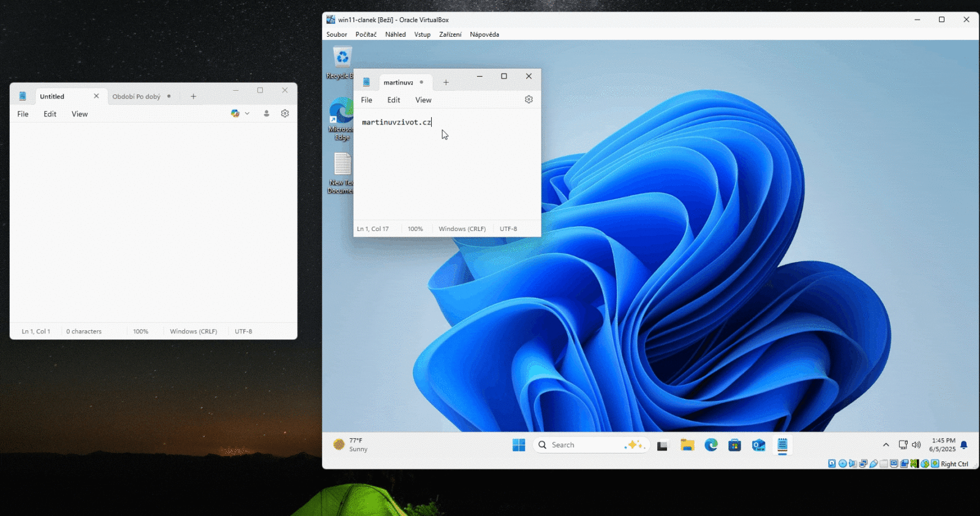The height and width of the screenshot is (516, 980).
Task: Click the guest taskbar Search box
Action: 591,445
